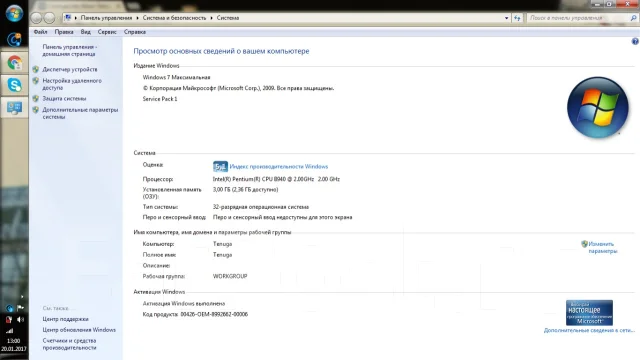Image resolution: width=640 pixels, height=360 pixels.
Task: Click the 'Tenuga' value beside 'Полное имя'
Action: 222,255
